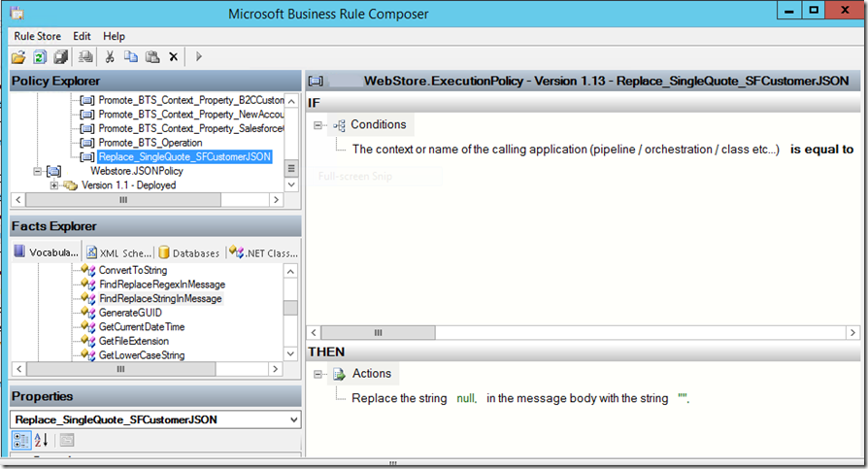Switch to the .NET Classes tab

tap(263, 253)
